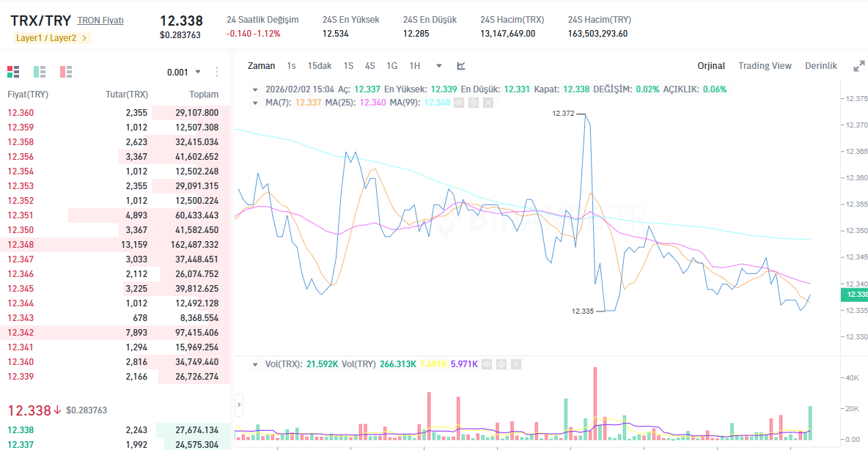Collapse the Vol(TRX) legend arrow

(x=255, y=364)
